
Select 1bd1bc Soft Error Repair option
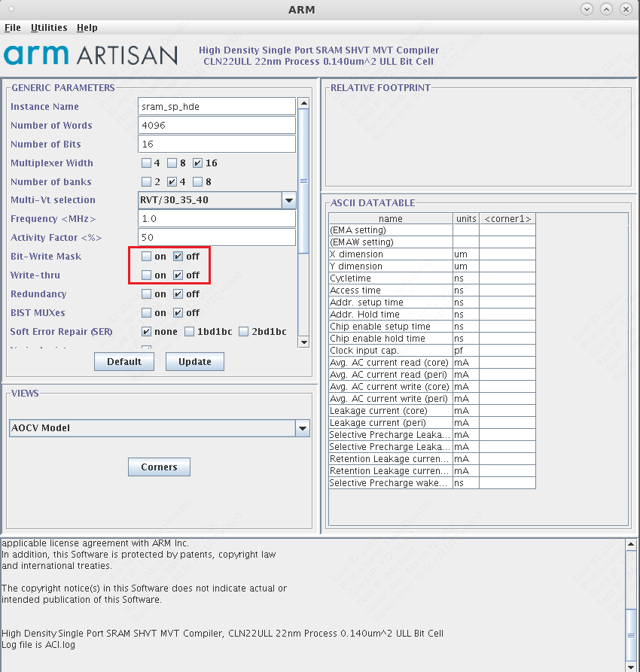click(x=190, y=332)
